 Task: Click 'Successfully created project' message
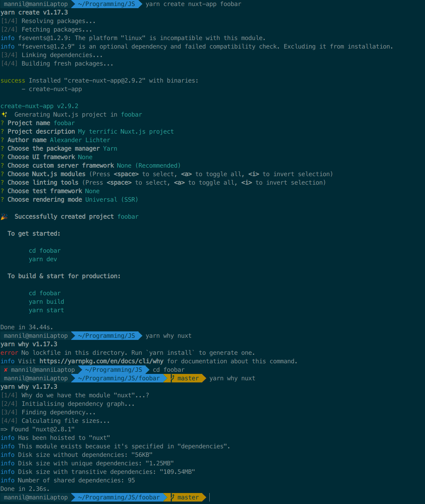pos(64,217)
